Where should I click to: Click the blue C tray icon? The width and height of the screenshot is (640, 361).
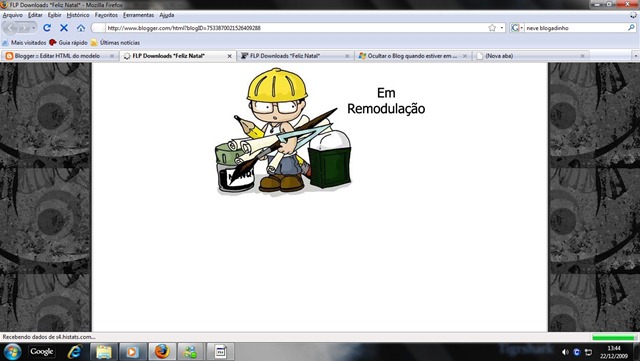pos(576,352)
